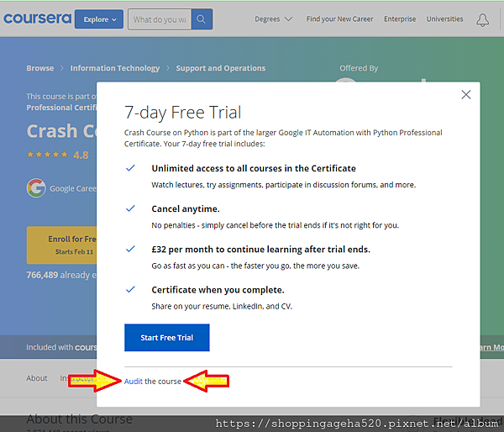Open the notifications bell icon
This screenshot has height=432, width=504.
click(482, 20)
